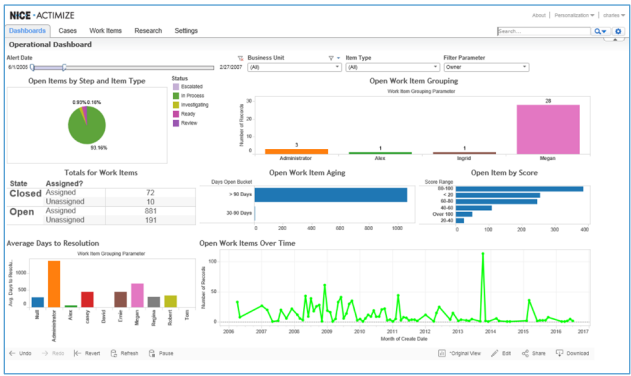Click the Alex bar in Work Item Grouping

(x=380, y=153)
